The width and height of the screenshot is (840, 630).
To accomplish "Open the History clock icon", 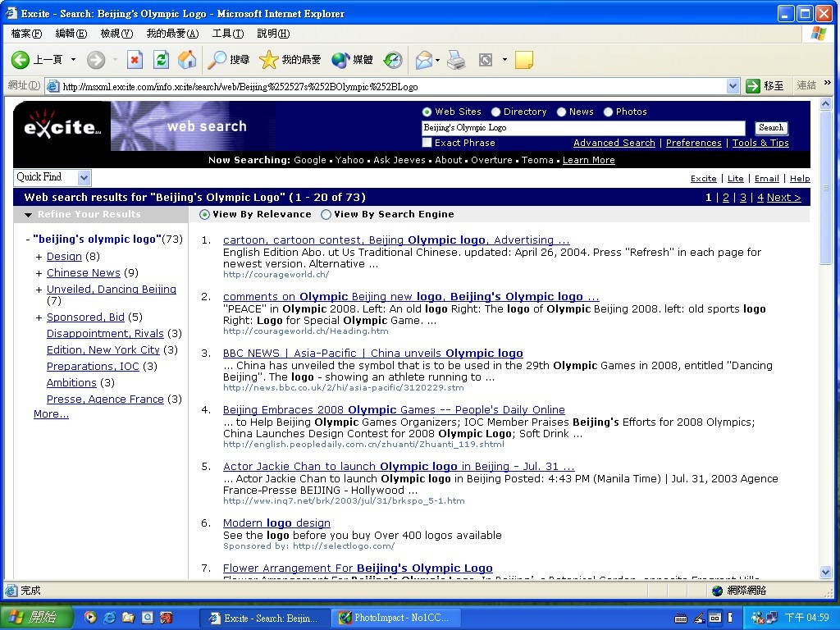I will [393, 59].
